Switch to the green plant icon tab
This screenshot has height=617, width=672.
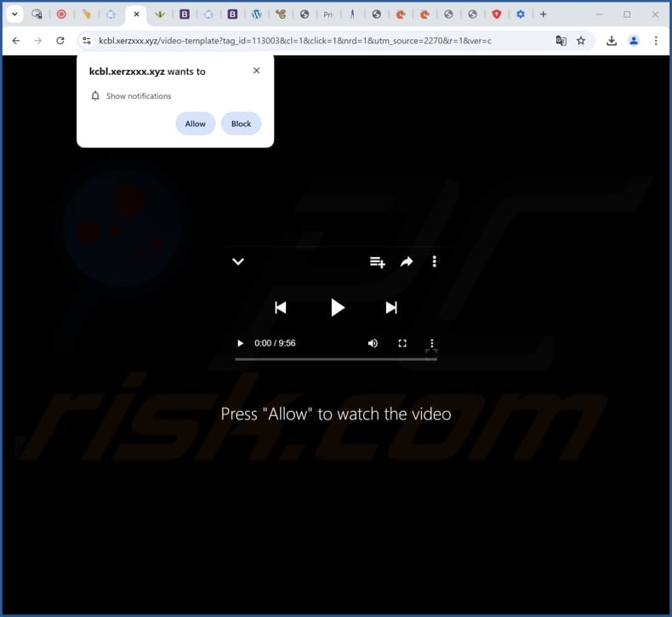coord(160,14)
